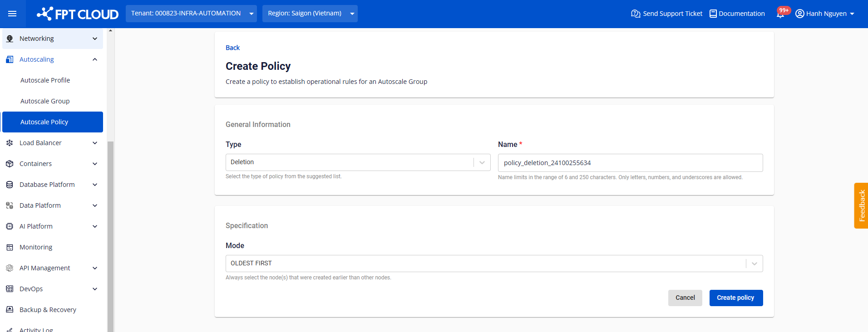Click the FPT Cloud logo

pos(78,14)
